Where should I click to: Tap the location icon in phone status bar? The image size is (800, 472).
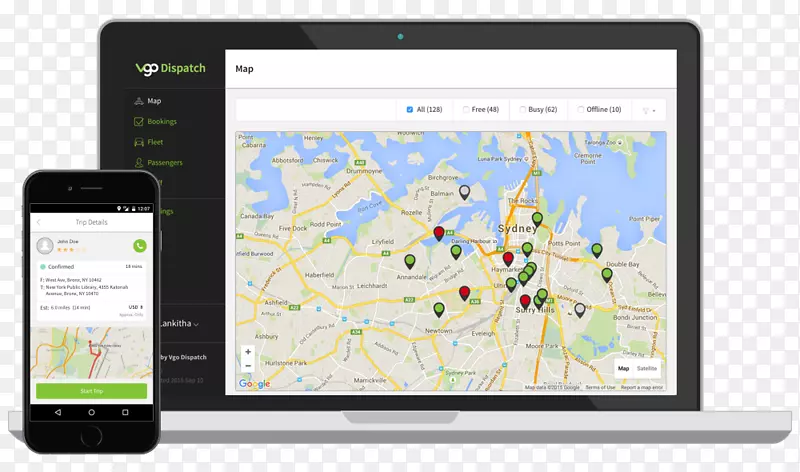[x=119, y=208]
